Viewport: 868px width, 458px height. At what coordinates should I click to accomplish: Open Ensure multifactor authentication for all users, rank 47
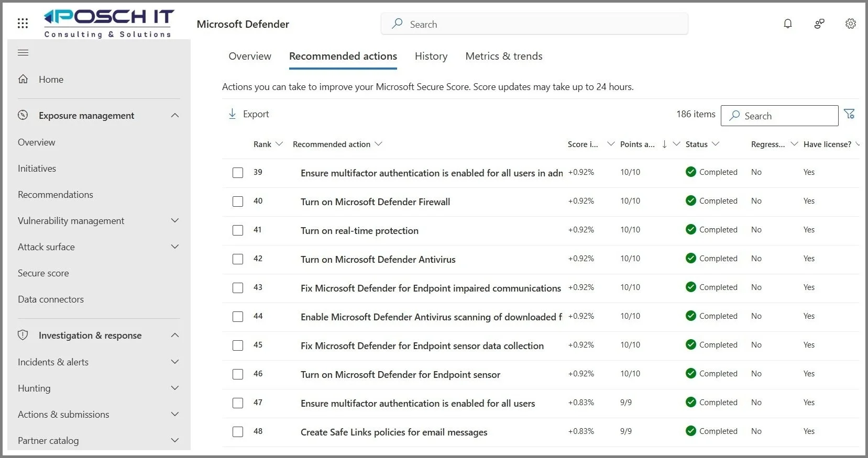418,403
